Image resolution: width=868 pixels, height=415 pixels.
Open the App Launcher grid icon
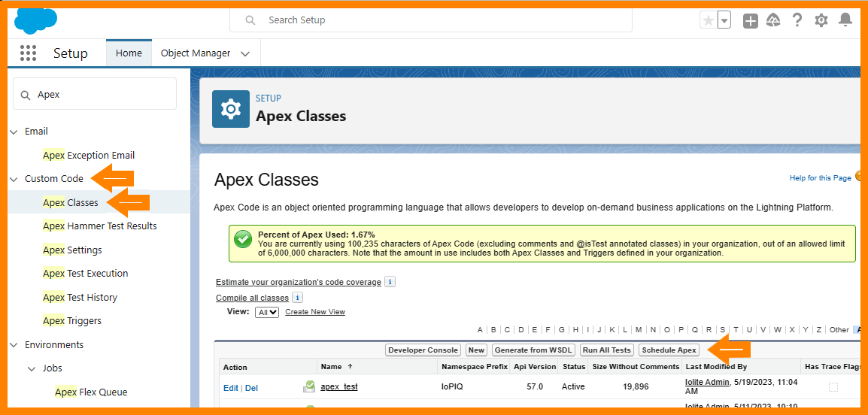[29, 53]
